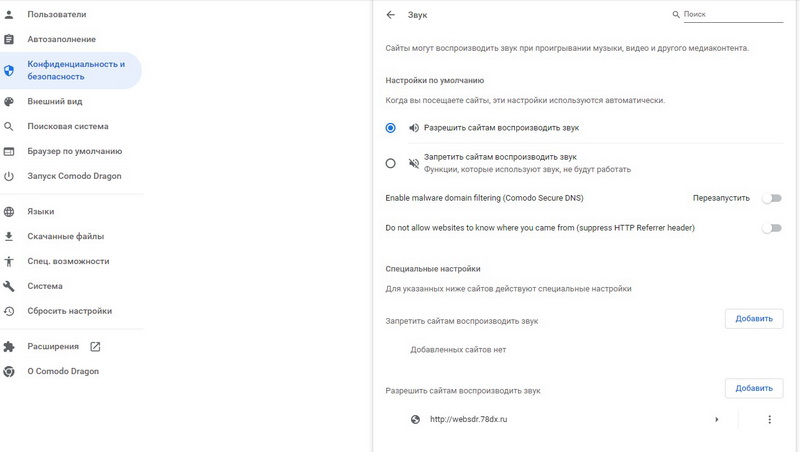Click the Расширения puzzle piece icon

(x=9, y=346)
